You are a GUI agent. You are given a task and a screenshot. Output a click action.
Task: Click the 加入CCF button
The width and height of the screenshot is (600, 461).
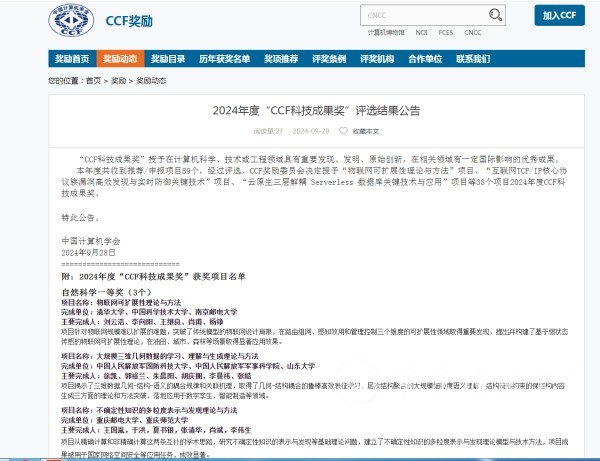[x=559, y=15]
